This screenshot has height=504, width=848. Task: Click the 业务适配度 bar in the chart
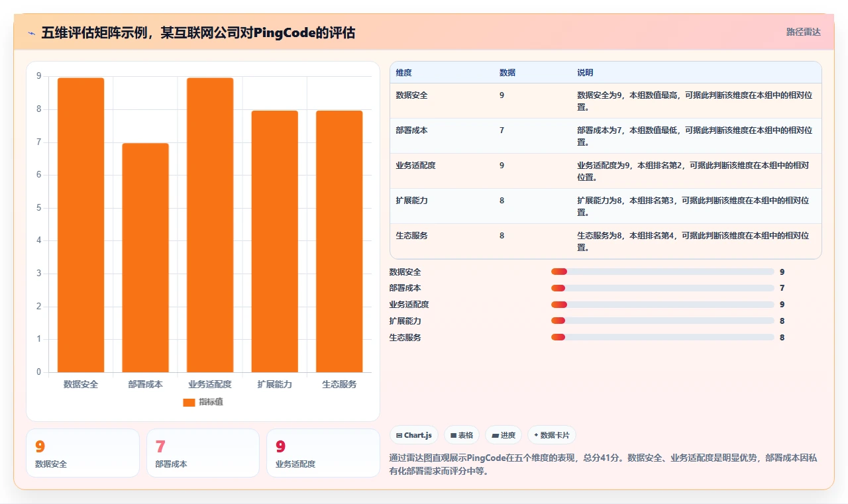210,225
